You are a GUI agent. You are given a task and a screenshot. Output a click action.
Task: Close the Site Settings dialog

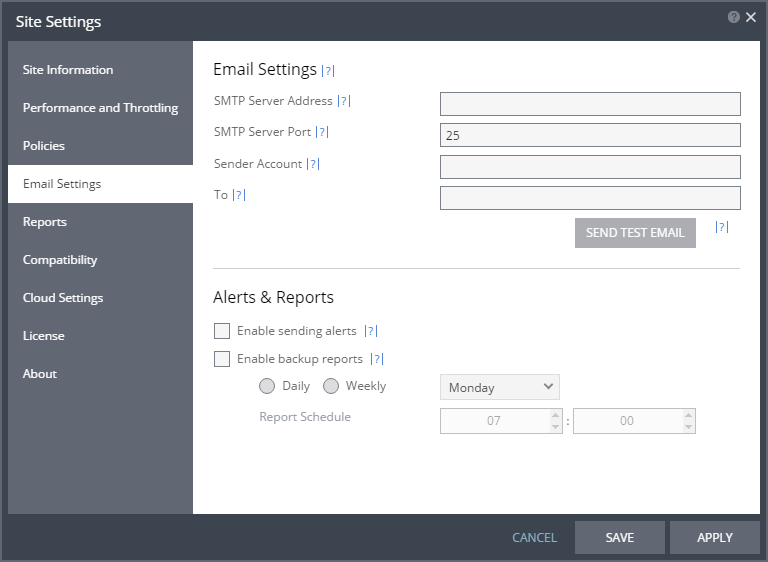coord(751,17)
